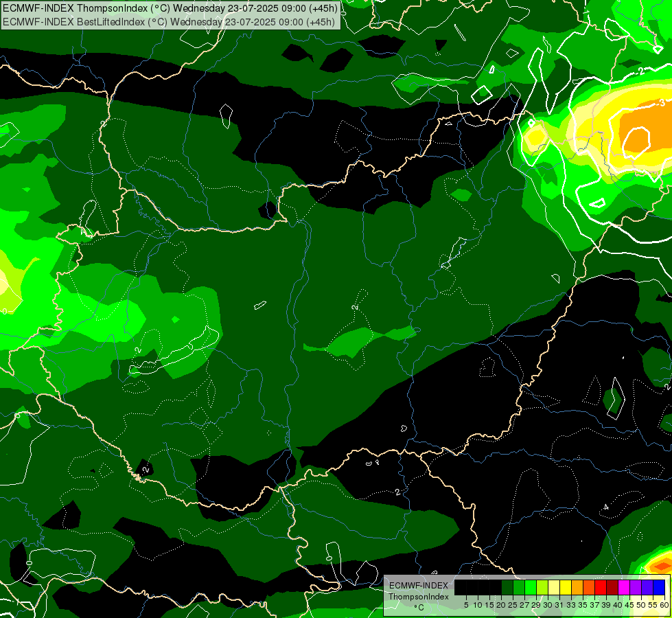The width and height of the screenshot is (672, 618).
Task: Click the legend value 55
Action: [x=653, y=605]
